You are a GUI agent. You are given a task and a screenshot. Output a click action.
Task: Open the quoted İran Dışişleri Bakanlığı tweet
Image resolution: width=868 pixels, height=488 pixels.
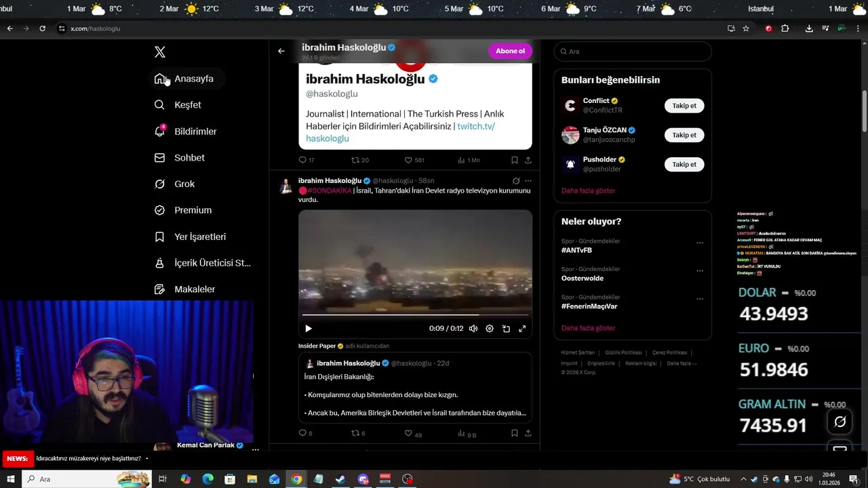click(x=415, y=388)
